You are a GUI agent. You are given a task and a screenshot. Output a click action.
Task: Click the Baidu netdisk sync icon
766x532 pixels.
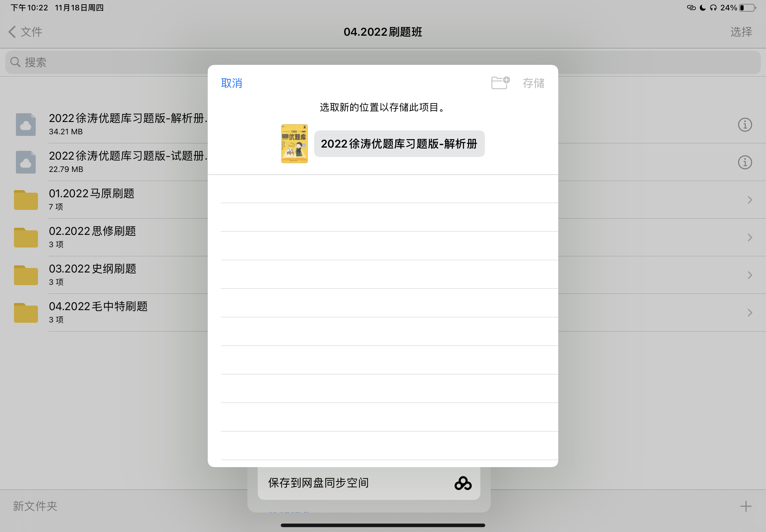point(463,483)
